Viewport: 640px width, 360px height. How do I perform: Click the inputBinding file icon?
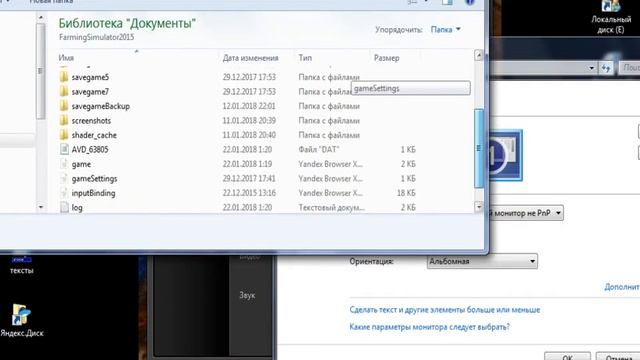coord(64,193)
